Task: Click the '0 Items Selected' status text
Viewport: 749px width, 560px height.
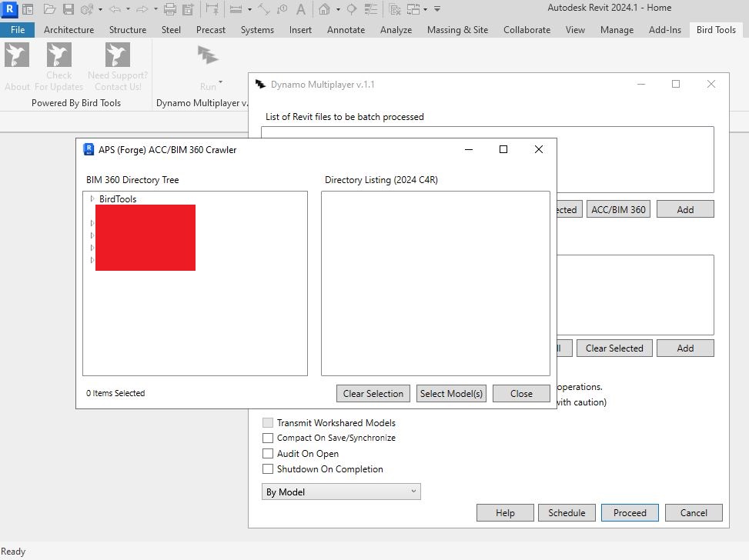Action: click(x=115, y=393)
